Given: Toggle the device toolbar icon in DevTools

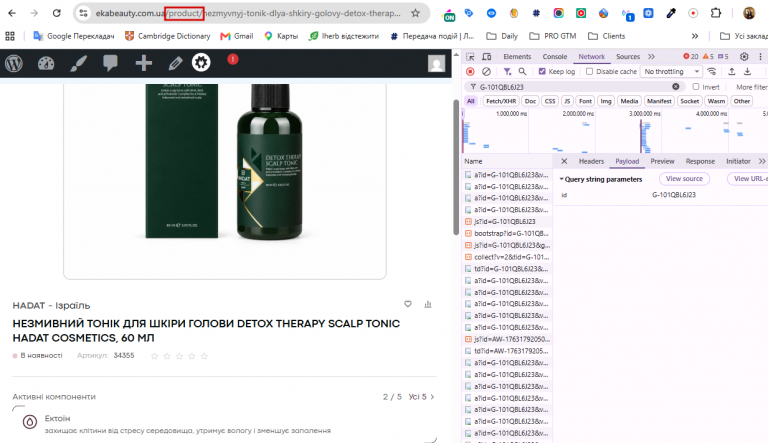Looking at the screenshot, I should [x=486, y=56].
